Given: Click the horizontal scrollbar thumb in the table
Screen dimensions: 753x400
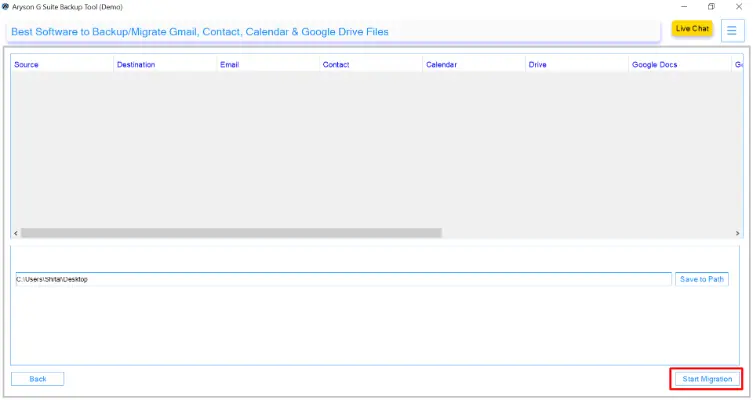Looking at the screenshot, I should pos(231,233).
